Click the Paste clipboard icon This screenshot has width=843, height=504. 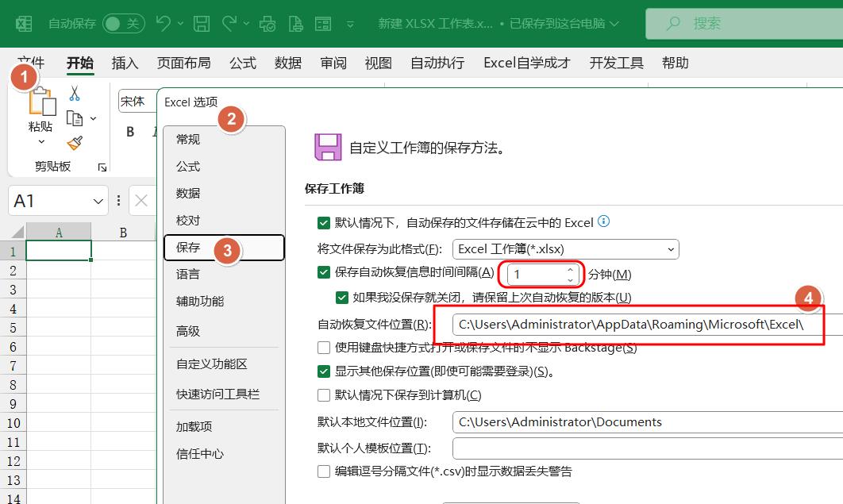pyautogui.click(x=42, y=101)
